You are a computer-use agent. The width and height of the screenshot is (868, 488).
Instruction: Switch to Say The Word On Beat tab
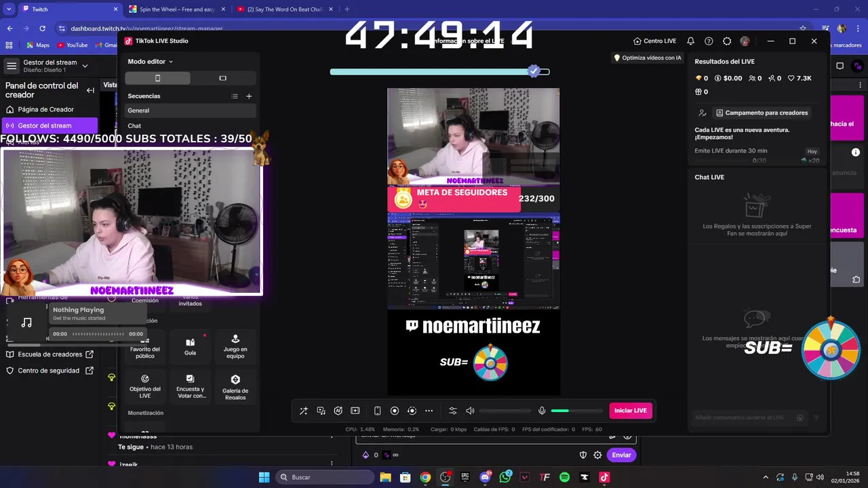[x=285, y=9]
